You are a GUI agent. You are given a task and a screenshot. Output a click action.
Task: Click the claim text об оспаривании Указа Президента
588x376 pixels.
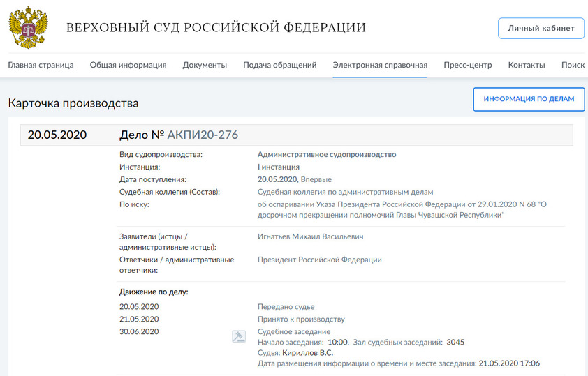(x=402, y=210)
